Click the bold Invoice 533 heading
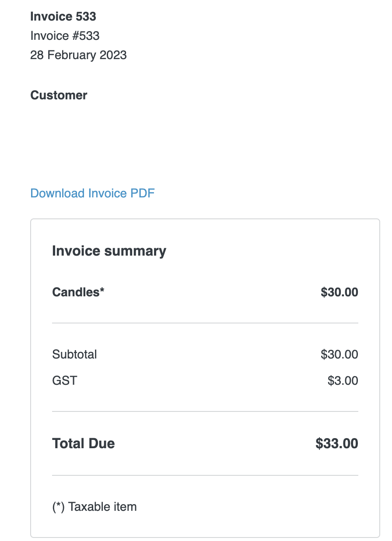392x541 pixels. pyautogui.click(x=63, y=17)
